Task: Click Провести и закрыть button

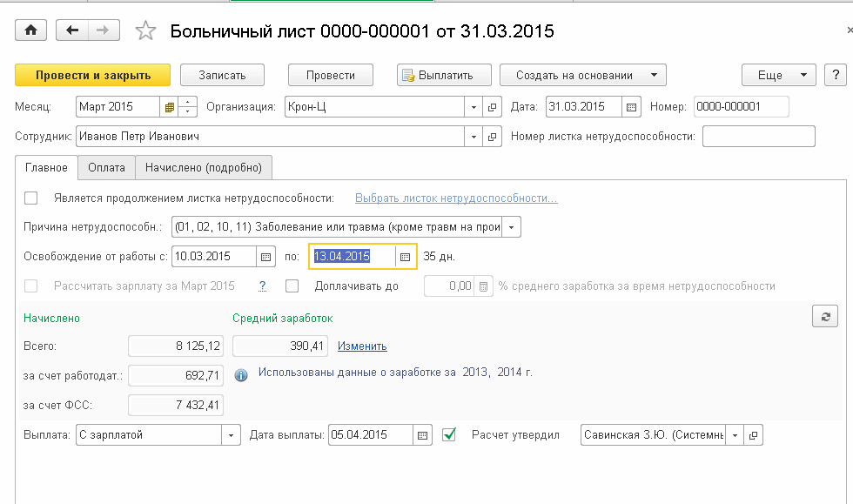Action: (x=92, y=75)
